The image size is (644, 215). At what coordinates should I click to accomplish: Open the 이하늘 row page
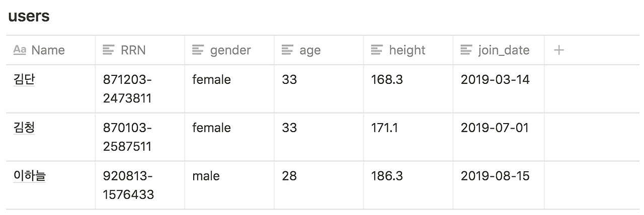click(30, 176)
